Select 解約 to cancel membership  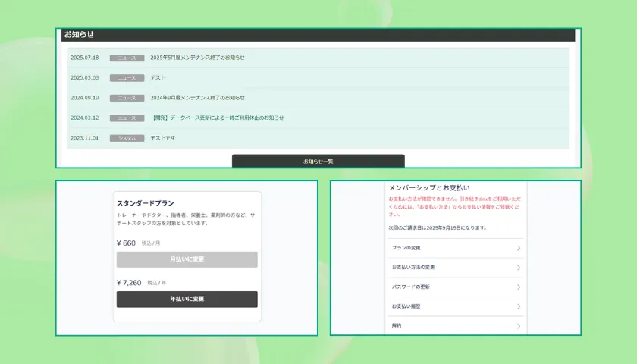tap(397, 326)
